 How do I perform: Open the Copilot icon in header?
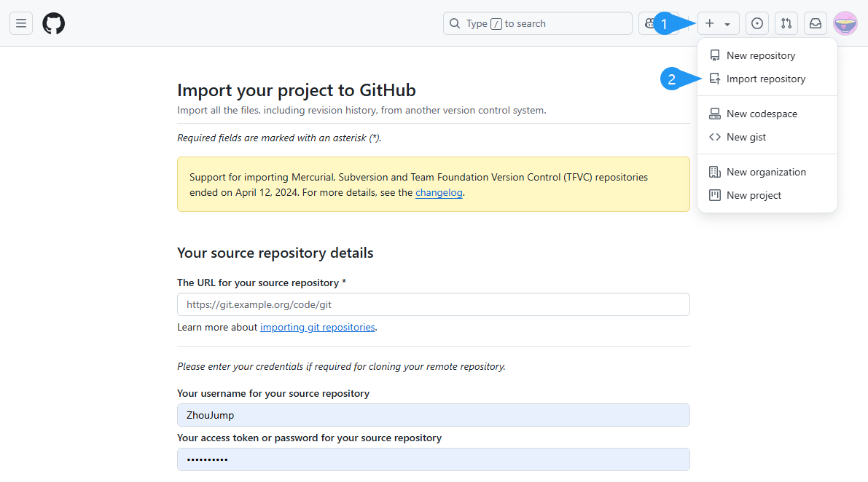click(x=647, y=23)
